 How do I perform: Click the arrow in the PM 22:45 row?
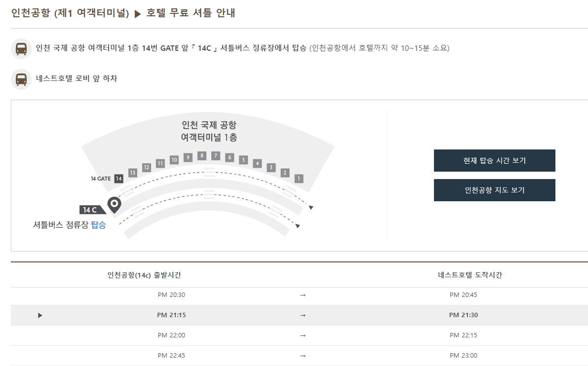[x=303, y=355]
